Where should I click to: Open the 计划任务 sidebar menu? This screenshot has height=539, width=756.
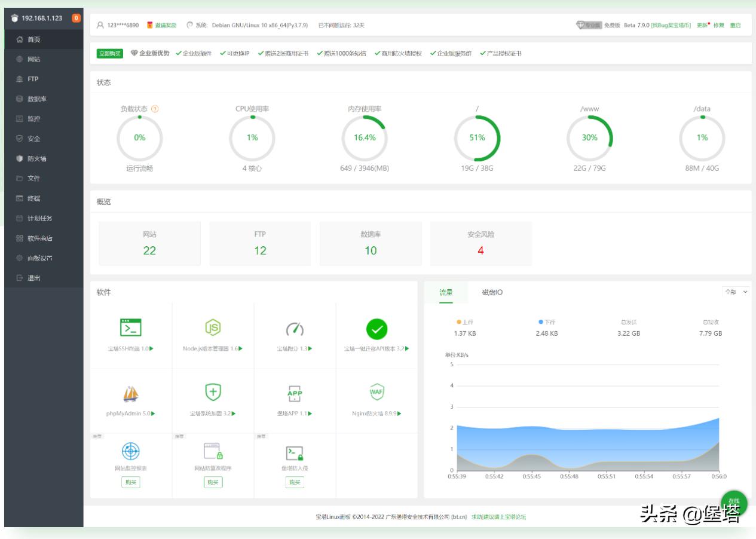pyautogui.click(x=44, y=218)
